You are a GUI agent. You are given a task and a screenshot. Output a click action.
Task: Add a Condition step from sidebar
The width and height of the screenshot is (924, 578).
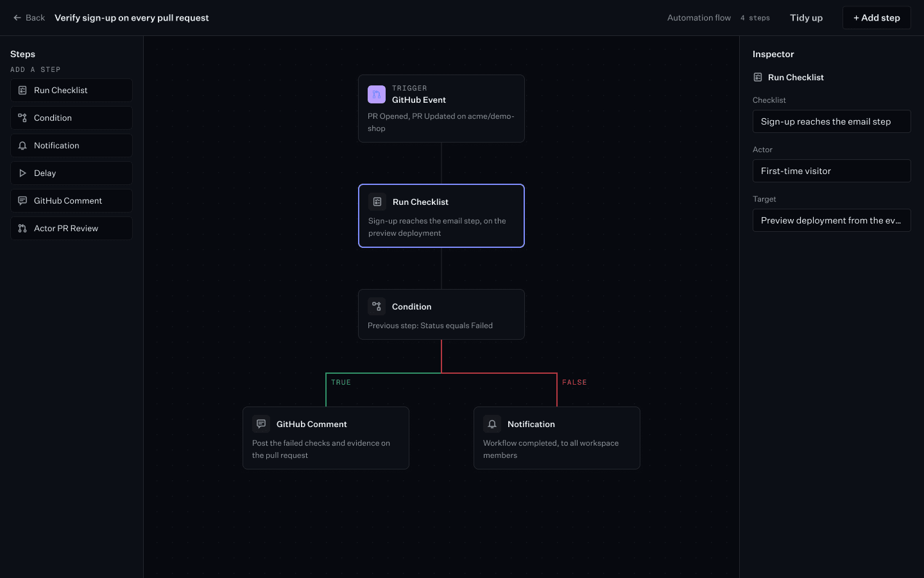(x=71, y=118)
